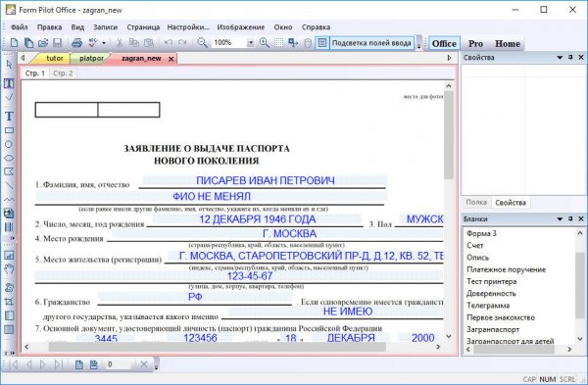Select the text field tool

9,83
